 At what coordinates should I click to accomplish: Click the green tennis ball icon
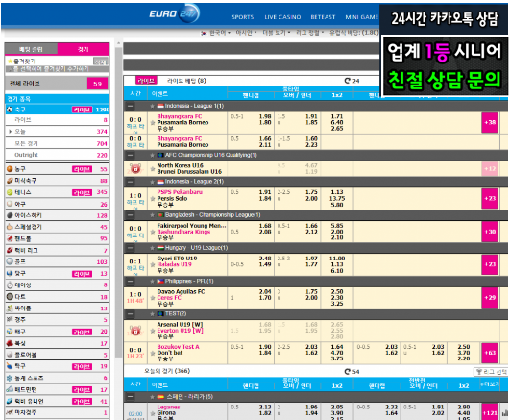point(10,192)
